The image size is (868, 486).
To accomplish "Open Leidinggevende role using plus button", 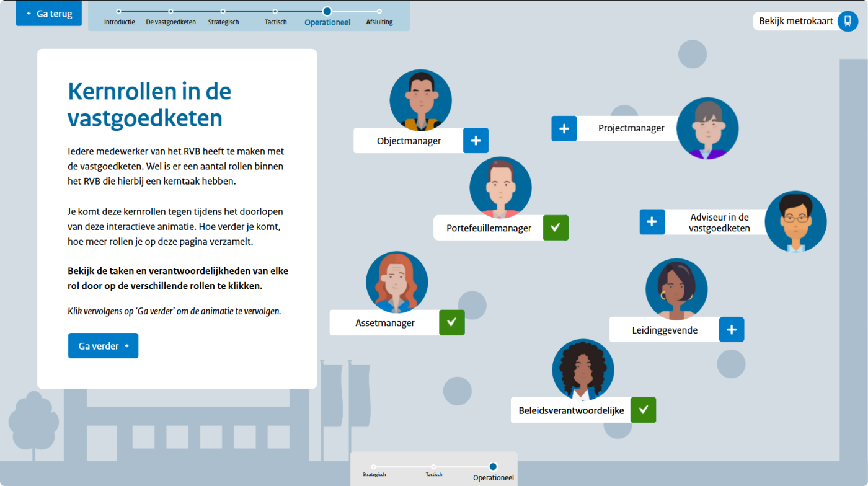I will point(731,330).
